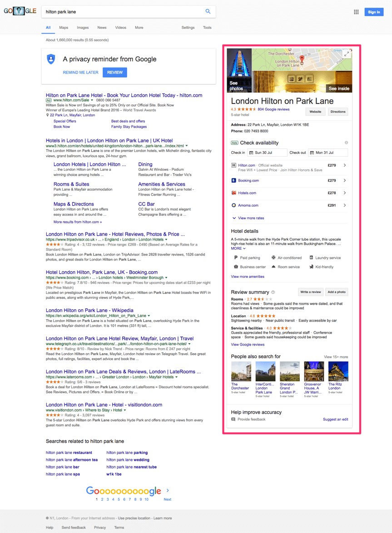
Task: Click the Directions button
Action: [x=338, y=112]
